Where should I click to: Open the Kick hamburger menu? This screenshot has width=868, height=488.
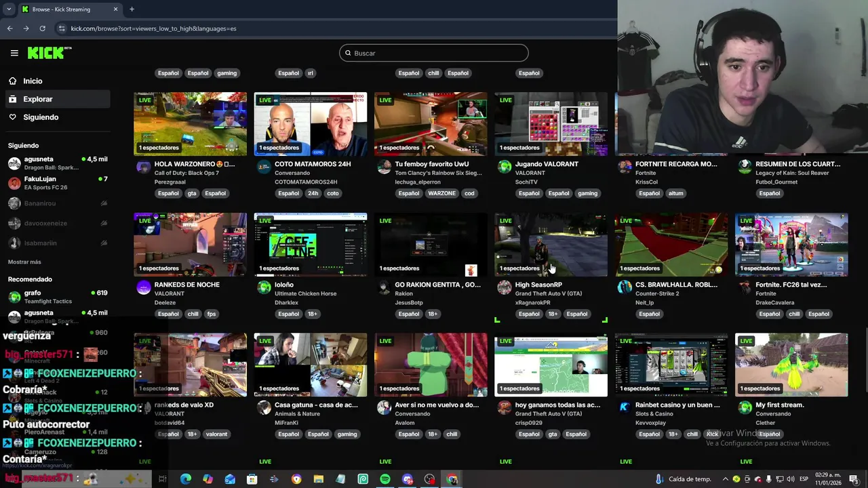coord(14,53)
